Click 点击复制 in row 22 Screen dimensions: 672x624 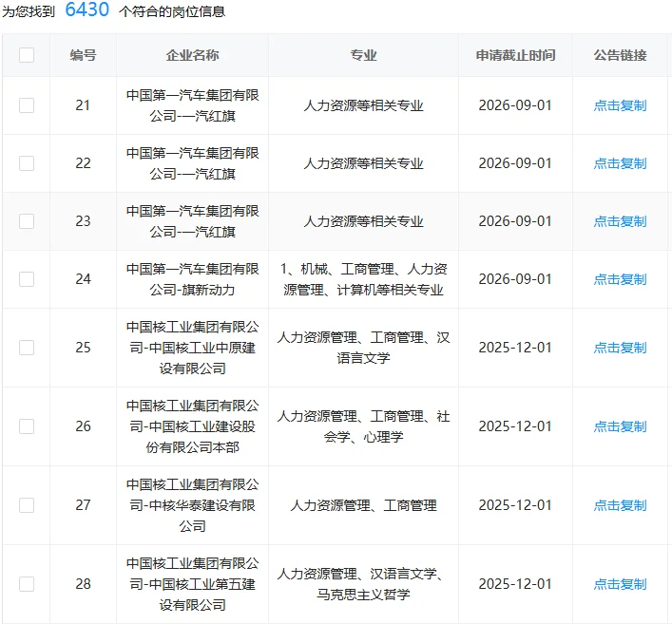click(x=620, y=163)
